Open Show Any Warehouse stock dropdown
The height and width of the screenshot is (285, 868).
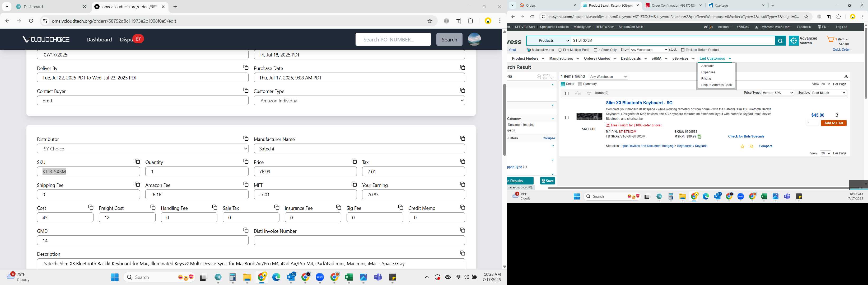(x=649, y=50)
